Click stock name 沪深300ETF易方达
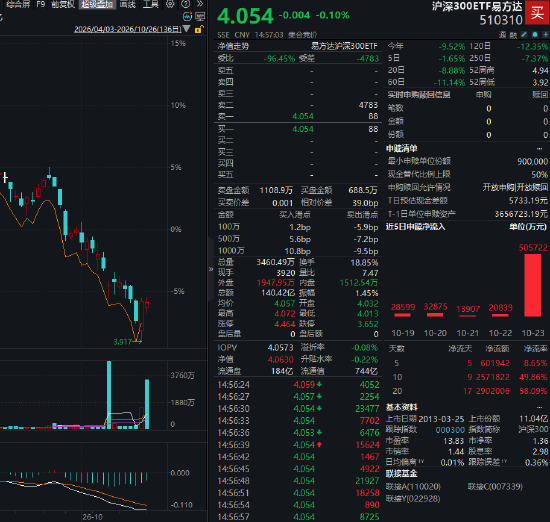This screenshot has height=522, width=550. pyautogui.click(x=477, y=6)
